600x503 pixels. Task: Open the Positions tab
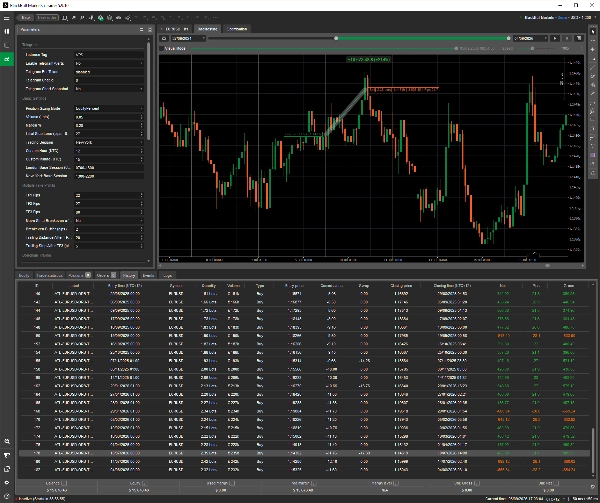[79, 275]
